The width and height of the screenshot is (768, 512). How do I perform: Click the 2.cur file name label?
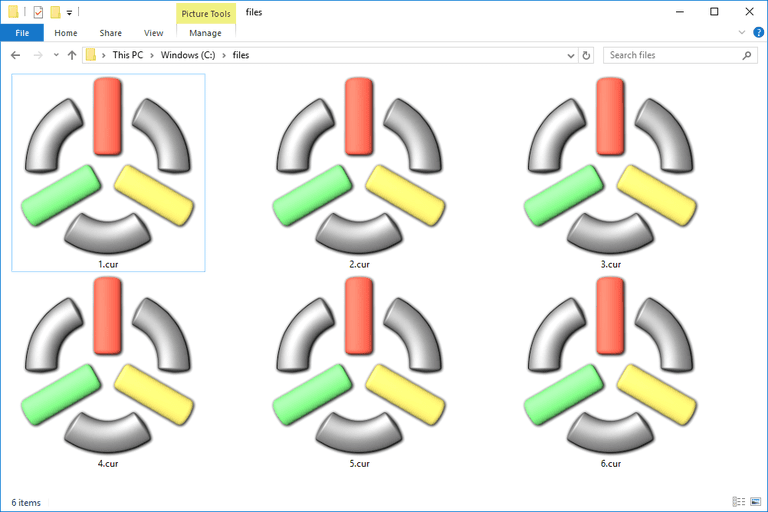360,265
